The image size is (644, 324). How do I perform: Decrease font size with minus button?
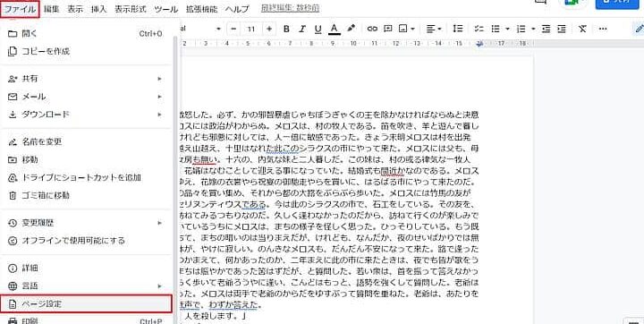233,29
